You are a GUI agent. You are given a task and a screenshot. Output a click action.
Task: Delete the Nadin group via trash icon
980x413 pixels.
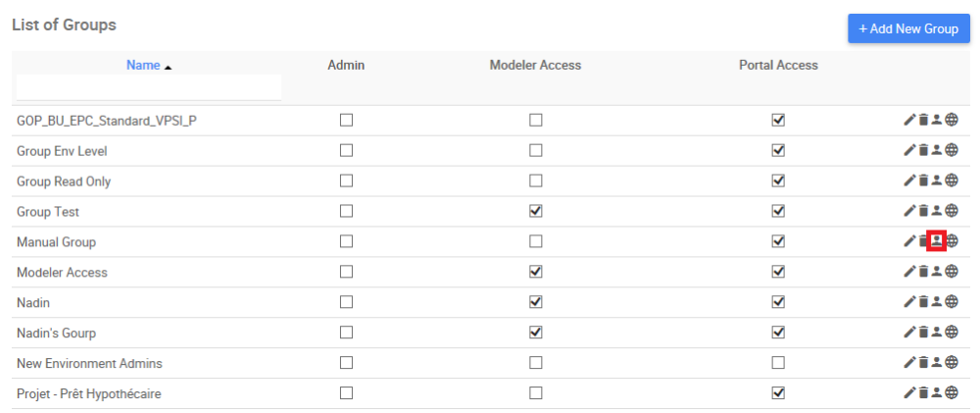coord(923,302)
